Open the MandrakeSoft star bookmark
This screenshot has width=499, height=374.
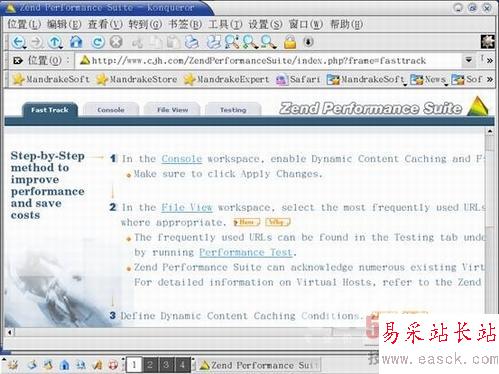coord(51,79)
